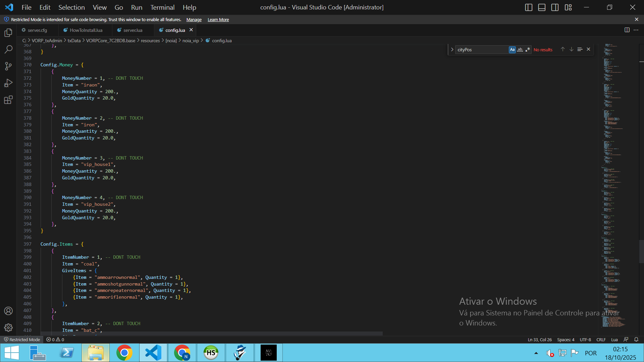Toggle Match Case in find widget

pyautogui.click(x=512, y=50)
